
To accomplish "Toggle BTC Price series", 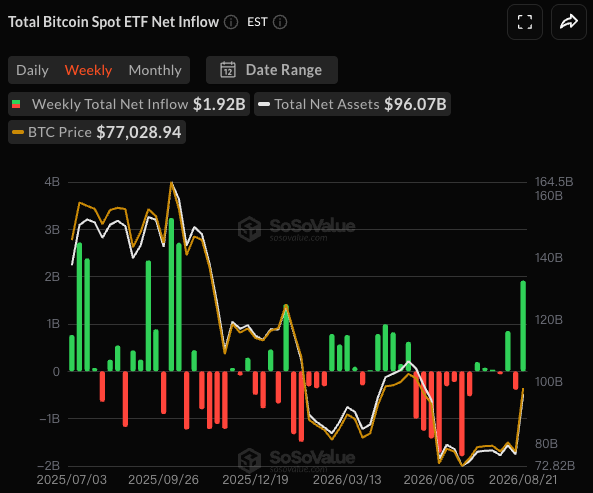I will click(97, 132).
